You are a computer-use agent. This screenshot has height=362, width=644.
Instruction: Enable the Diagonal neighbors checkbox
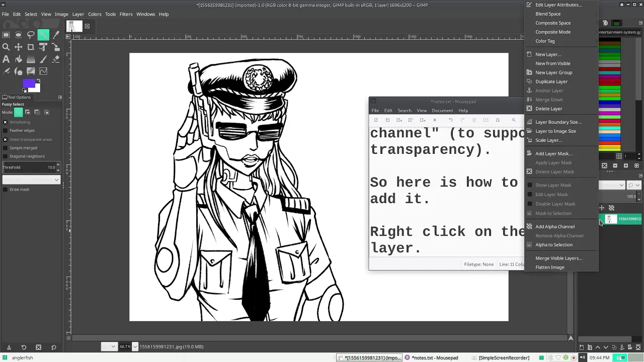[x=5, y=156]
